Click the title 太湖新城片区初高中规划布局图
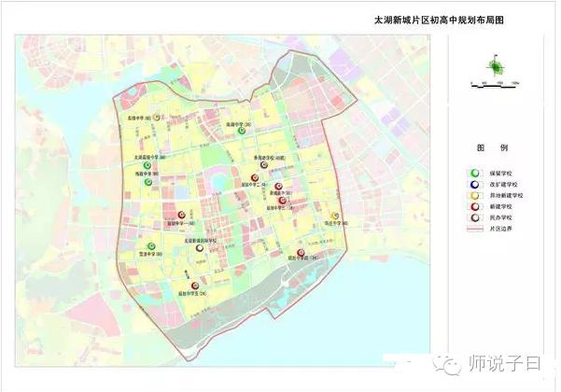Viewport: 561px width, 392px height. tap(439, 20)
